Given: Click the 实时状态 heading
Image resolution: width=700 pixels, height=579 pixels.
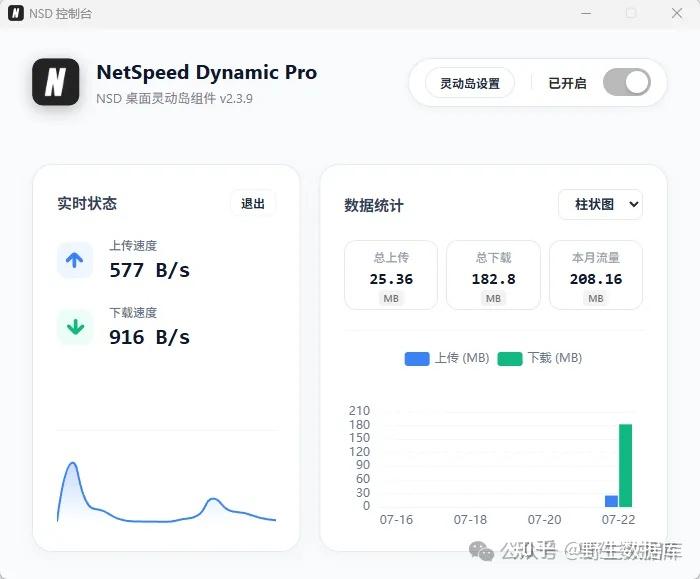Looking at the screenshot, I should 87,204.
